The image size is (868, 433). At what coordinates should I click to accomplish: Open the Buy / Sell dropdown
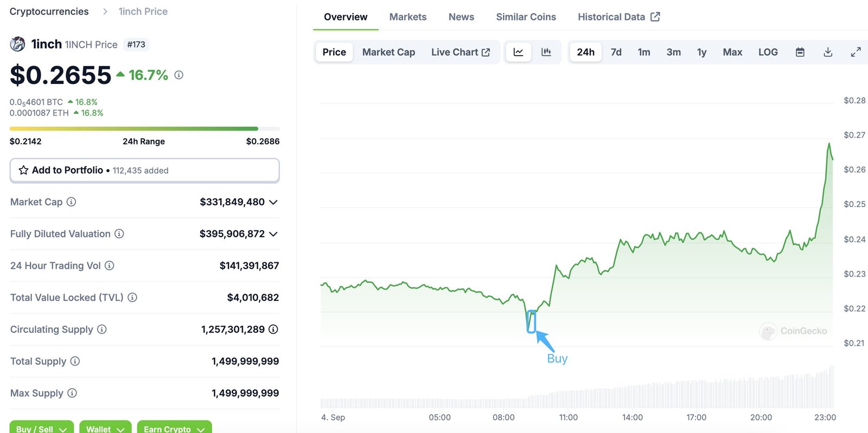[41, 428]
